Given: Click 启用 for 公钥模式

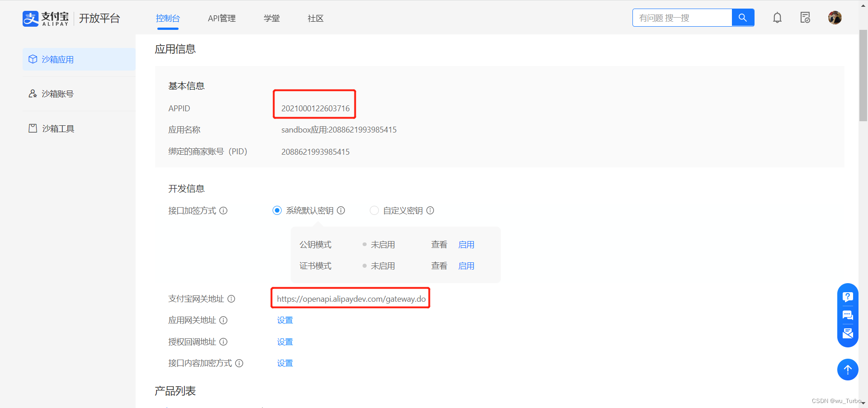Looking at the screenshot, I should 466,245.
